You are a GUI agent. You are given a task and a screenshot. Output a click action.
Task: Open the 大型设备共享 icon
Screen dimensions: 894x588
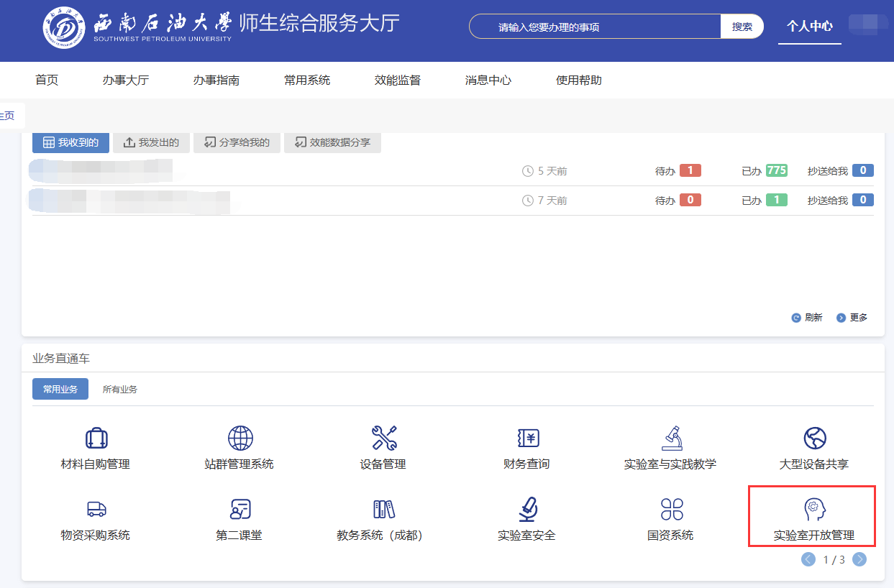tap(814, 438)
